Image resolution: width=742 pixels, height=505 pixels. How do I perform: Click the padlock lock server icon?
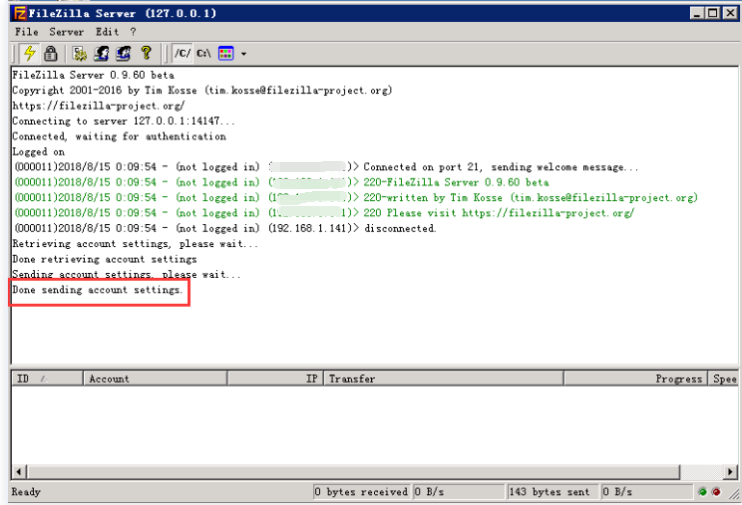coord(51,53)
